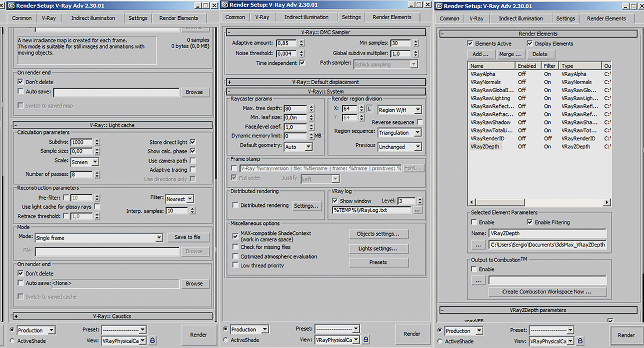The height and width of the screenshot is (348, 644).
Task: Click the Objects settings button
Action: [x=378, y=234]
